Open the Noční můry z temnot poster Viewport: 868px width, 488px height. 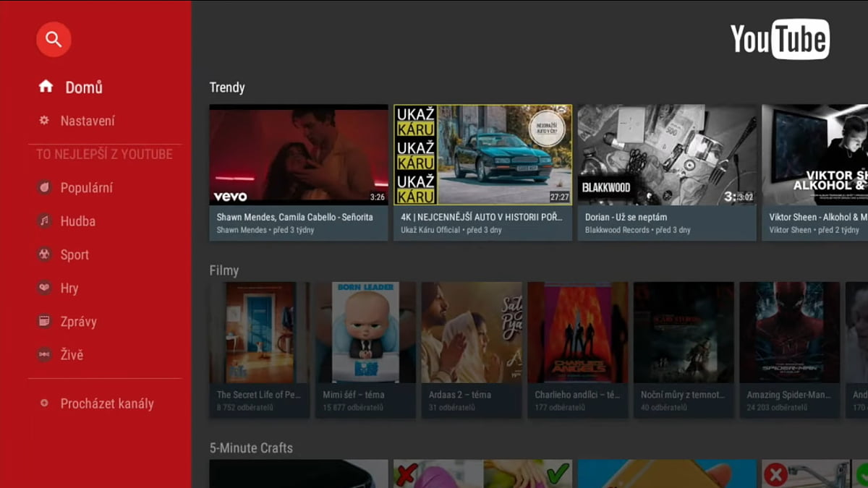[684, 333]
